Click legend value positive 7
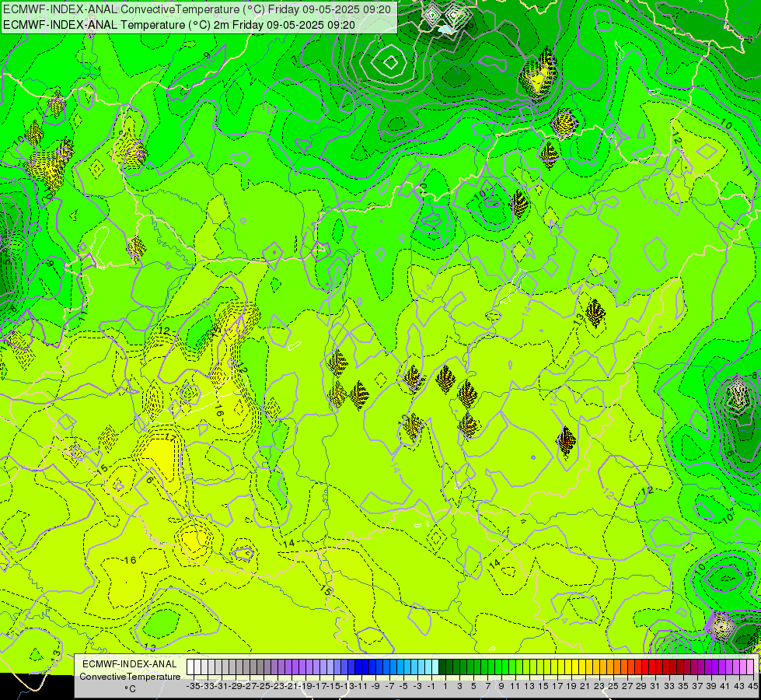761x700 pixels. 487,686
